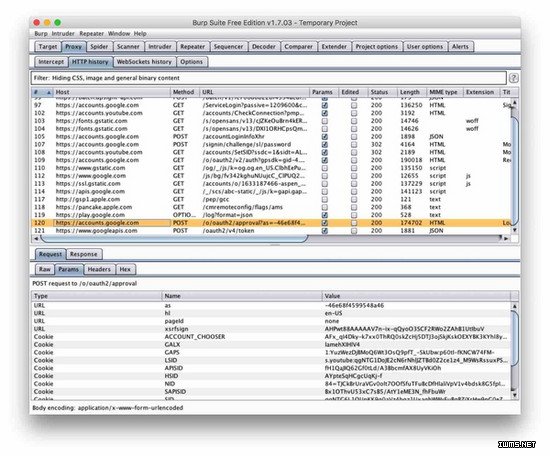
Task: Click the filter bar text field
Action: 269,78
